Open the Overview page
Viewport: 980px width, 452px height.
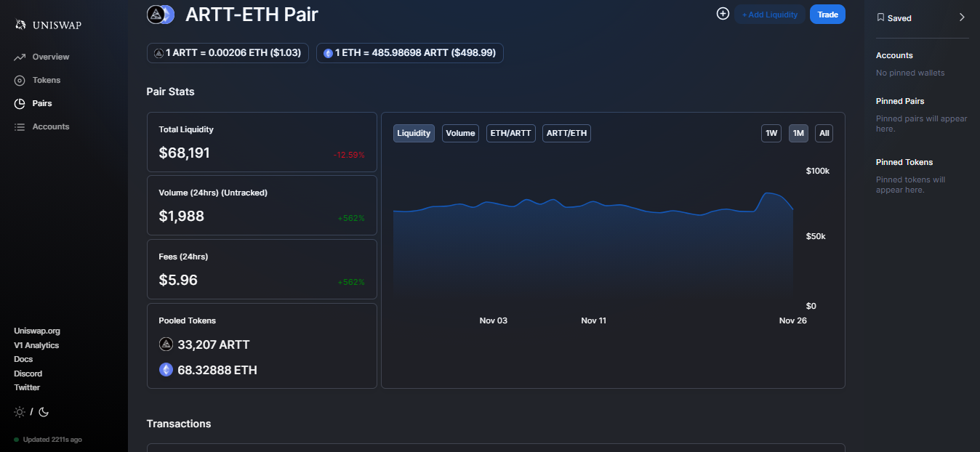(51, 57)
